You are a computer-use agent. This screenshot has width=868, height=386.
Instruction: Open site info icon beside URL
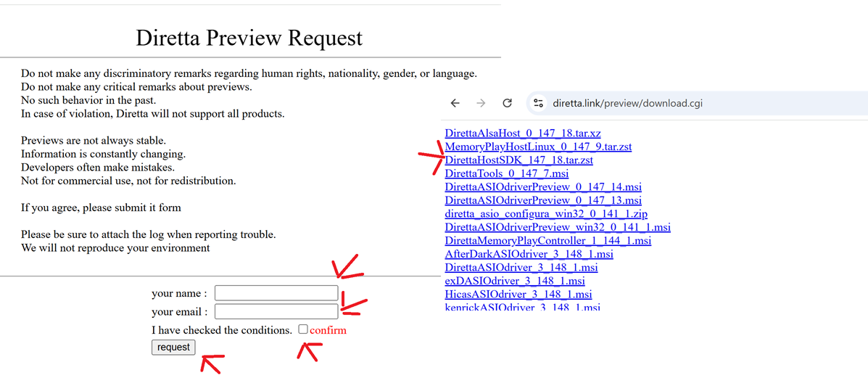pyautogui.click(x=538, y=103)
